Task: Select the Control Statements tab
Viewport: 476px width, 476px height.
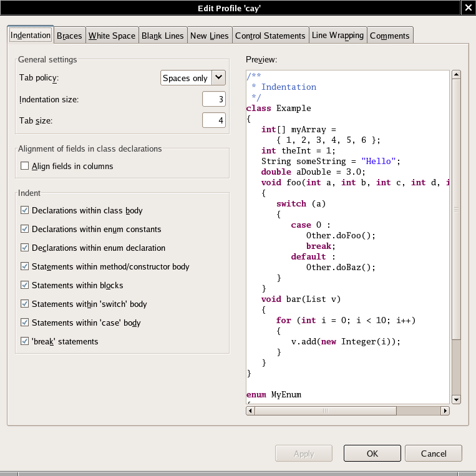Action: 270,36
